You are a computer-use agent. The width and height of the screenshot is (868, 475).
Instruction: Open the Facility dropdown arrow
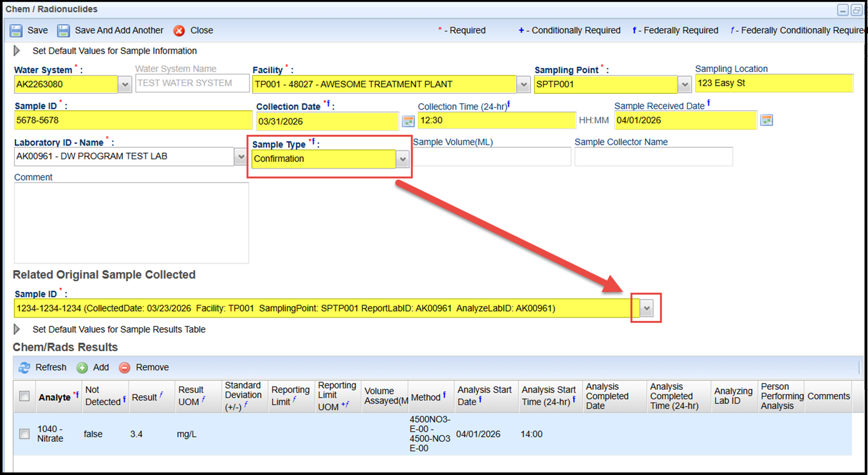coord(523,85)
